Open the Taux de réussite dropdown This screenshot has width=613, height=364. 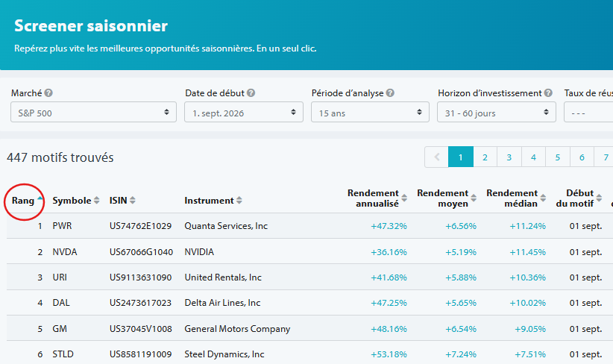tap(588, 112)
